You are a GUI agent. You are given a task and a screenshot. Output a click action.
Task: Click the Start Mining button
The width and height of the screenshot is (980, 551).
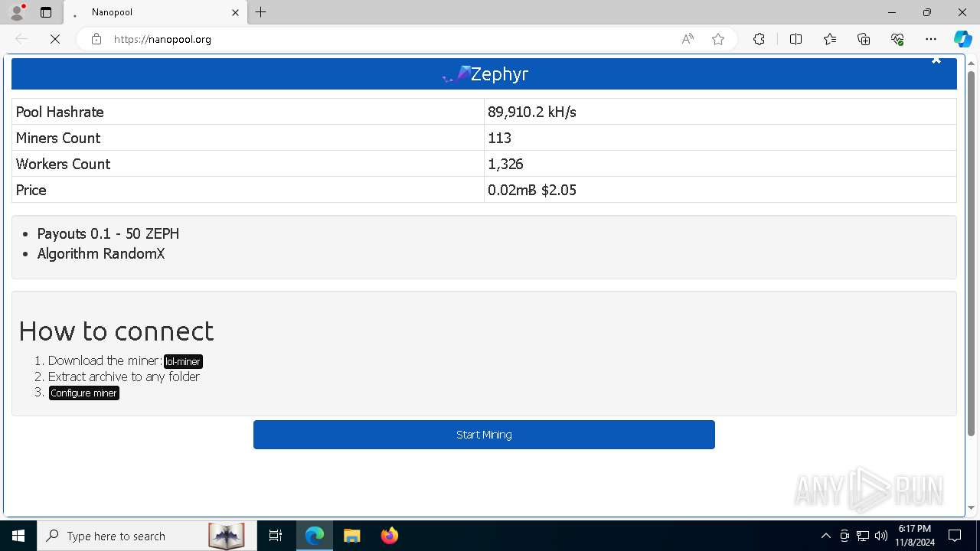point(484,435)
